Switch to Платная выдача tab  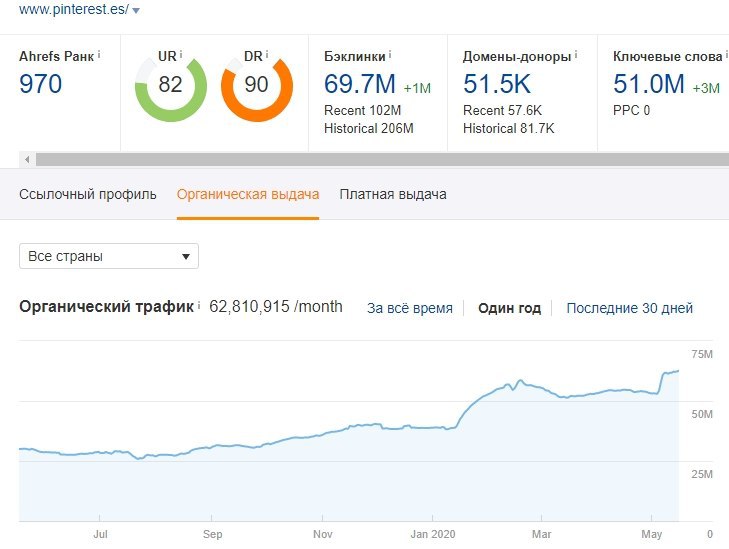[393, 194]
